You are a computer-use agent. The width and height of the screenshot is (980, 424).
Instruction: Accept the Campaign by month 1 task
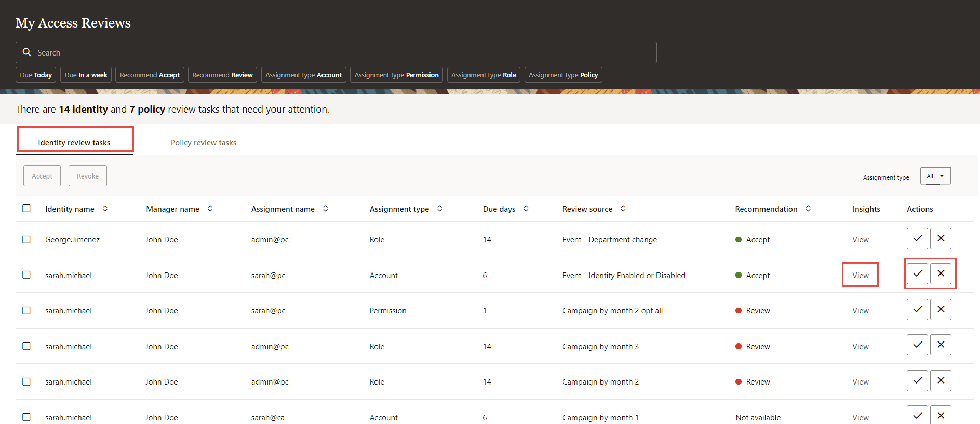(917, 415)
